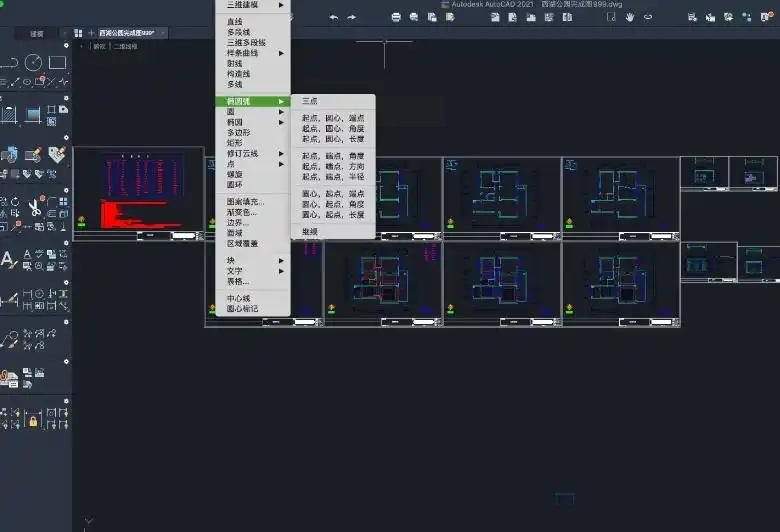Open the annotation palette gear settings
The height and width of the screenshot is (532, 780).
(x=66, y=243)
